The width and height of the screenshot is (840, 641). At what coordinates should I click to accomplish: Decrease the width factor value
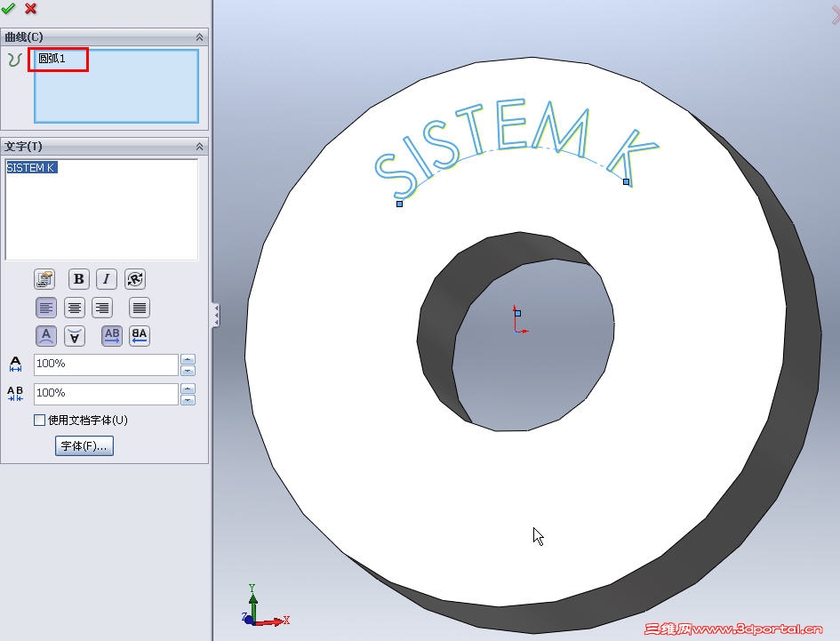click(188, 371)
